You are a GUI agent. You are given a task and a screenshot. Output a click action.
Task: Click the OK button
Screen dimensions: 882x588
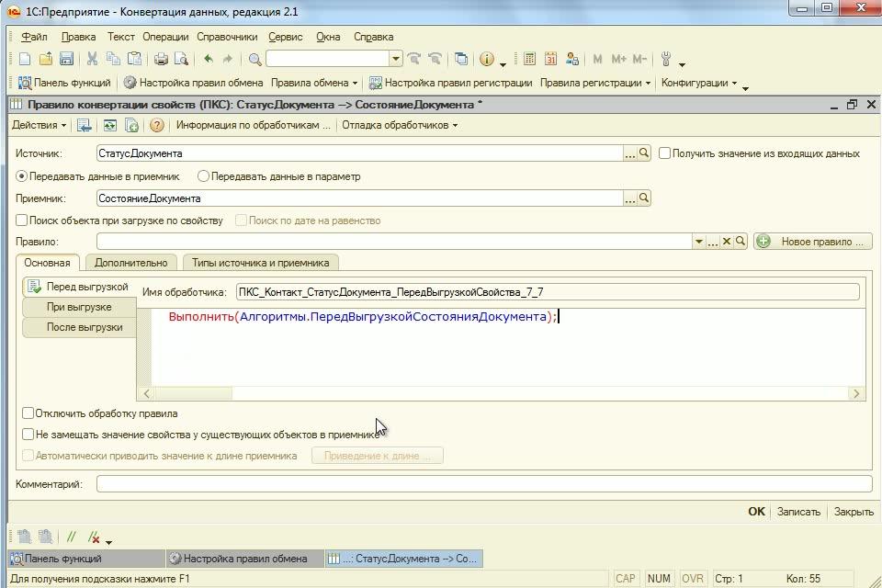(x=756, y=512)
